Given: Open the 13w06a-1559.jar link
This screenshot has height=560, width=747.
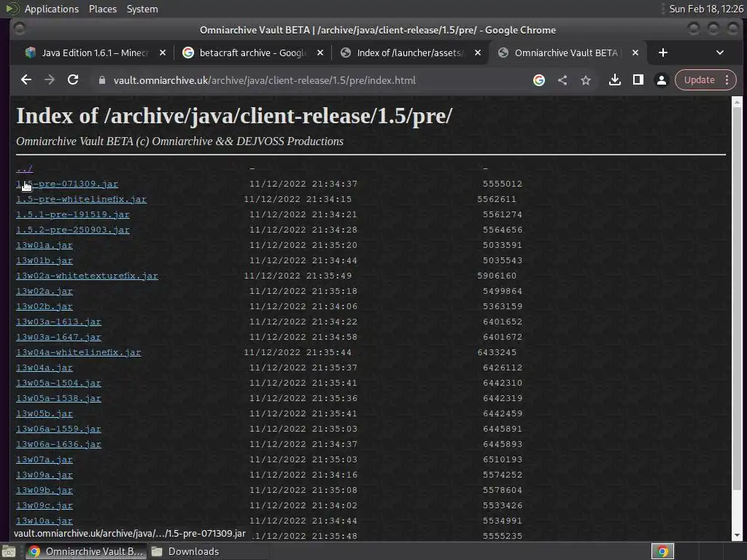Looking at the screenshot, I should click(x=58, y=429).
